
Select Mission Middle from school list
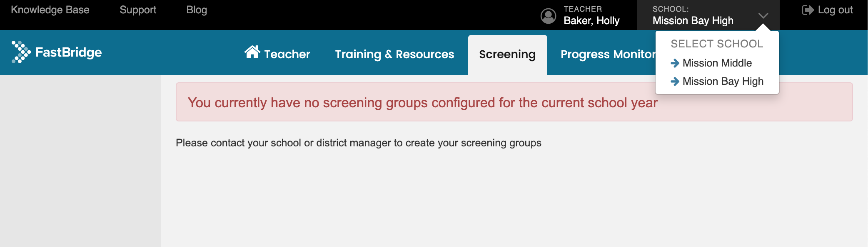[717, 63]
